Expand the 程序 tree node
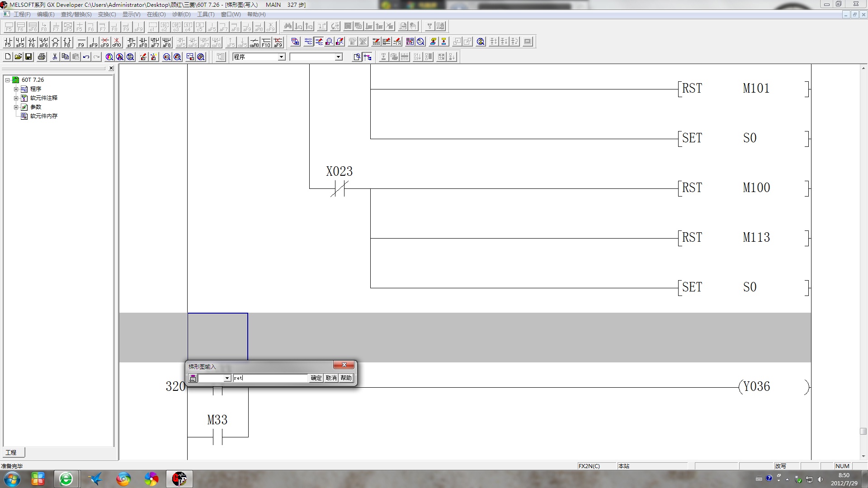868x488 pixels. [16, 89]
